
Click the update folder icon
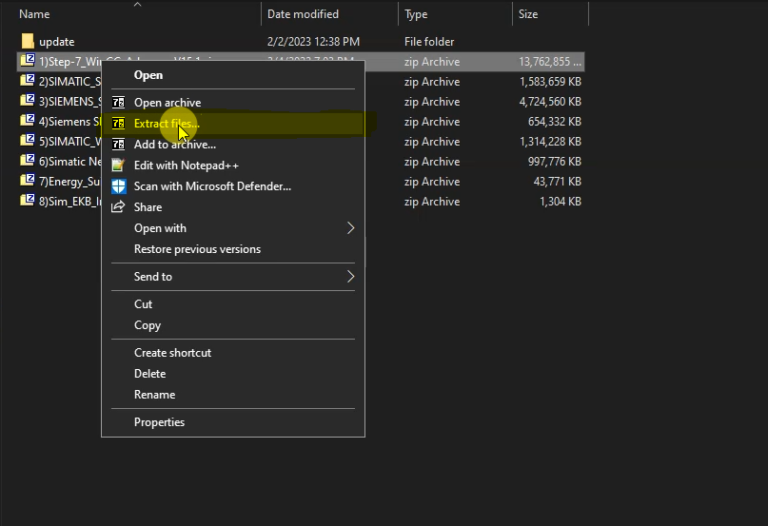coord(27,42)
